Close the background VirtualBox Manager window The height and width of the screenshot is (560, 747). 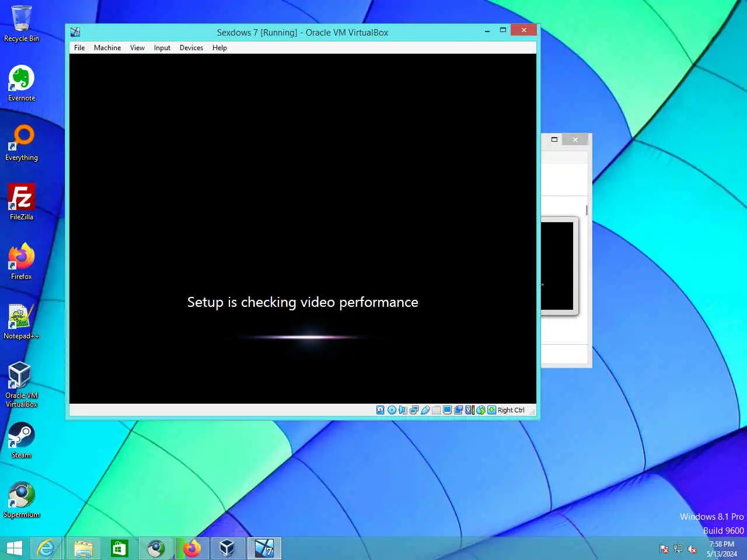tap(575, 139)
